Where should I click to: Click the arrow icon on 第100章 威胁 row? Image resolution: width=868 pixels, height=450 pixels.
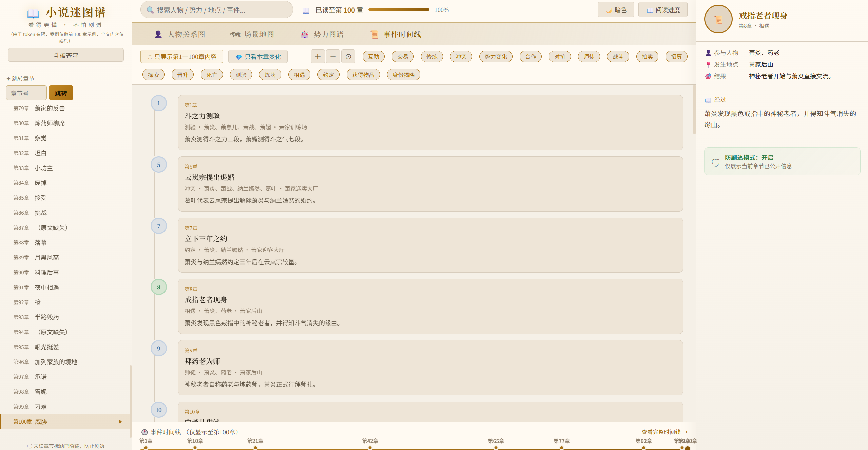coord(120,422)
